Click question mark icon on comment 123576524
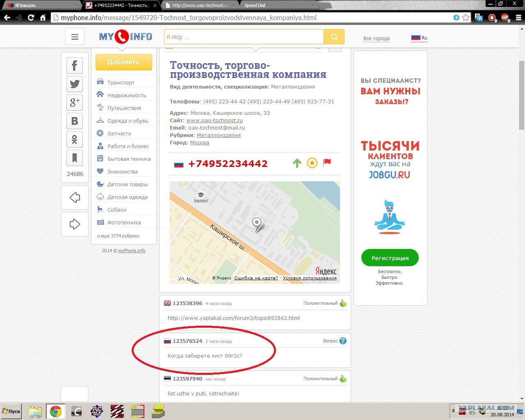Viewport: 525px width, 420px height. tap(343, 341)
